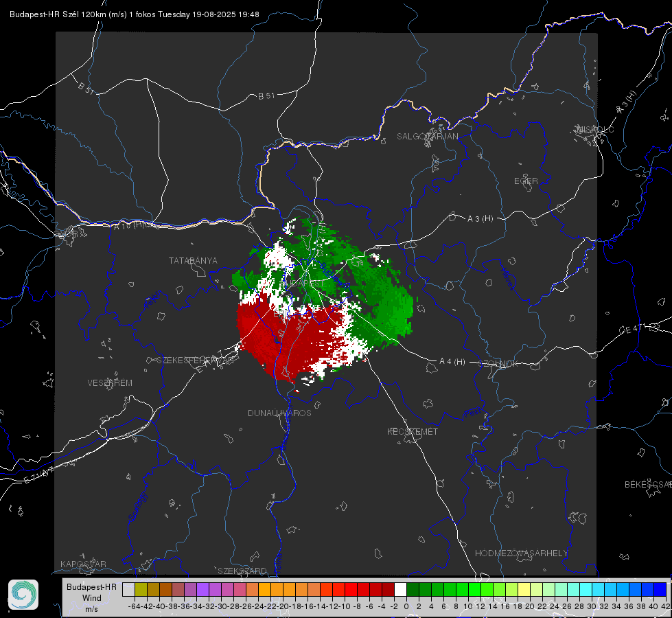Viewport: 672px width, 618px height.
Task: Click the SALGÓTARJÁN city label
Action: point(427,137)
